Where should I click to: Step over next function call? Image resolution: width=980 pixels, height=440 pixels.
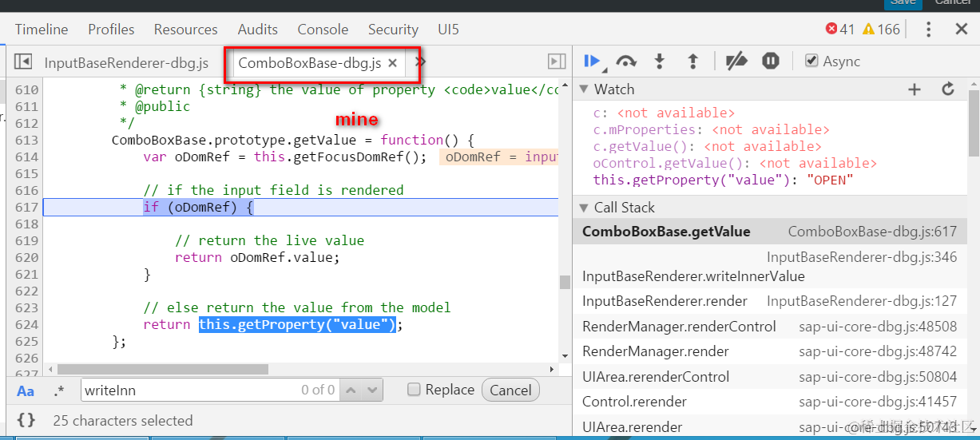click(x=626, y=61)
